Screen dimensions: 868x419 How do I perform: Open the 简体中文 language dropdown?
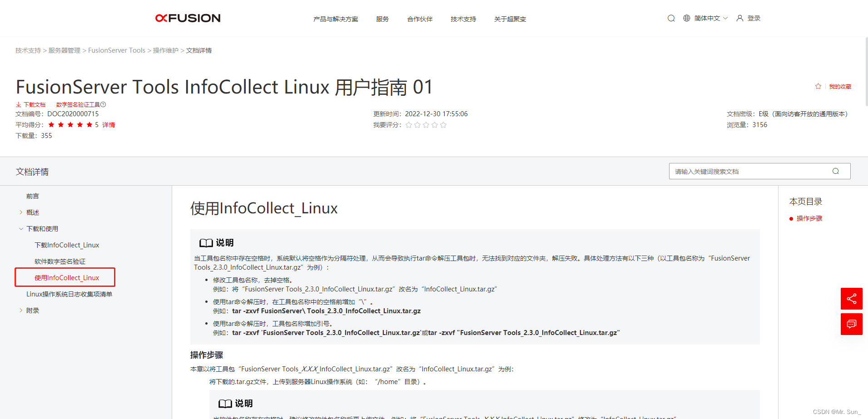711,18
